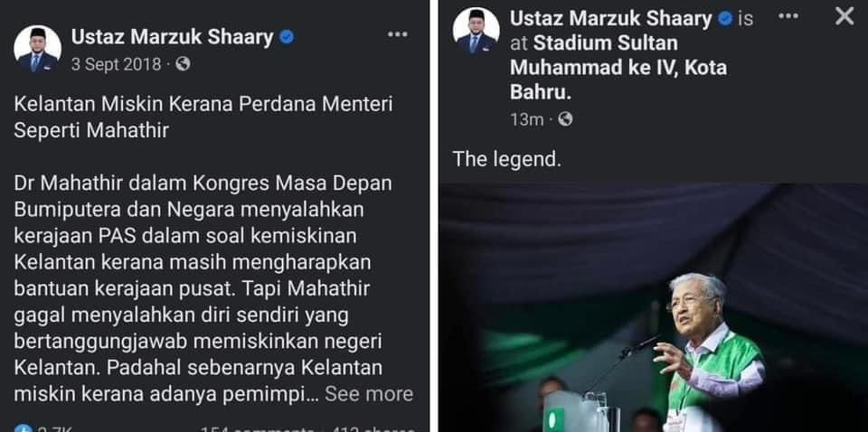Image resolution: width=868 pixels, height=432 pixels.
Task: Expand the post with See more
Action: [369, 394]
